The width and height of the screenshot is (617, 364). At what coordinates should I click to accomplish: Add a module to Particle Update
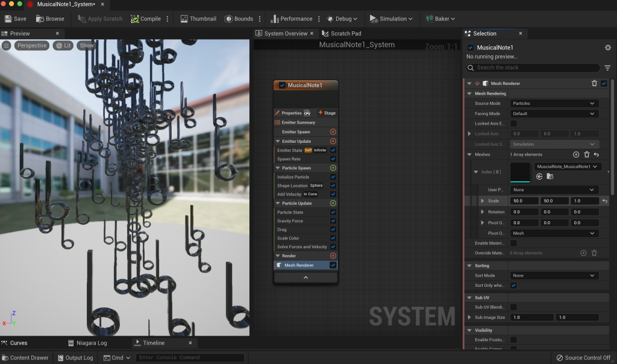pyautogui.click(x=333, y=204)
